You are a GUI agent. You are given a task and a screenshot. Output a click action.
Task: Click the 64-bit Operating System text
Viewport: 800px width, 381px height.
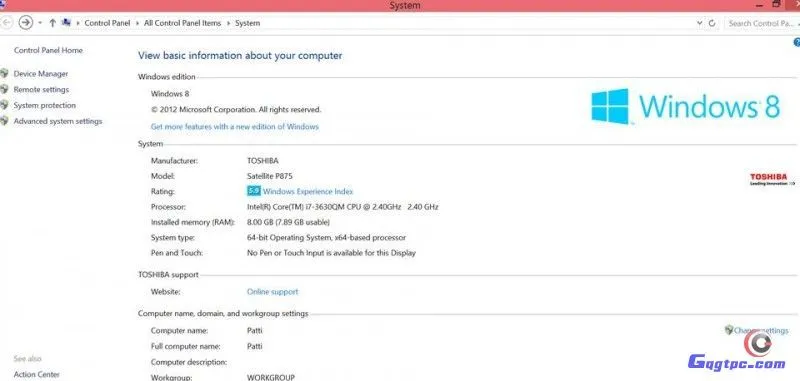[x=327, y=237]
